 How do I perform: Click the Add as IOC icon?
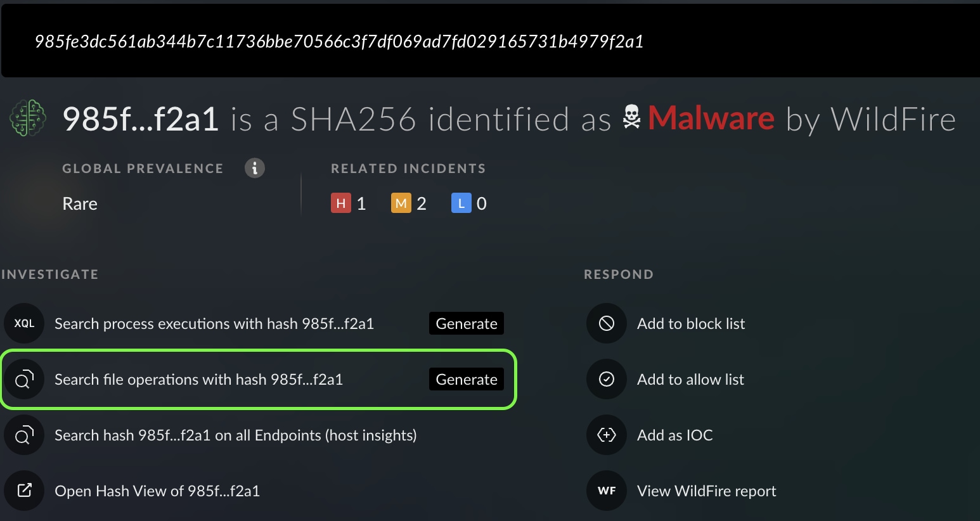click(x=607, y=435)
